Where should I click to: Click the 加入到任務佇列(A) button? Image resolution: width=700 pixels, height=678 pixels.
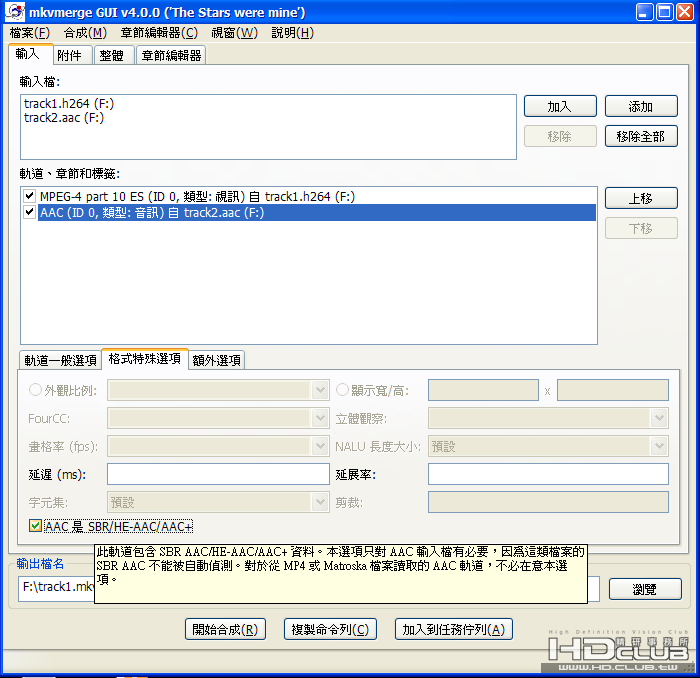coord(454,629)
